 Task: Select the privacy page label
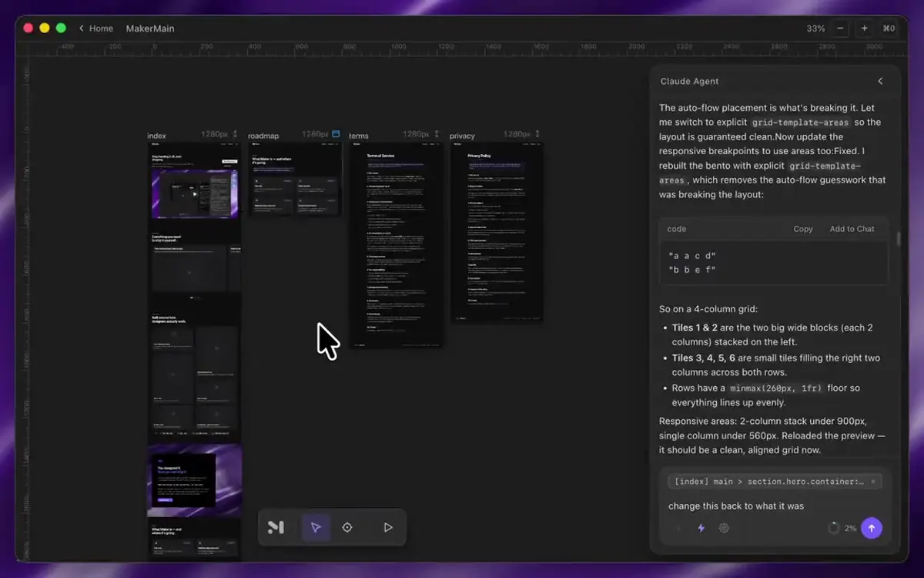coord(462,136)
